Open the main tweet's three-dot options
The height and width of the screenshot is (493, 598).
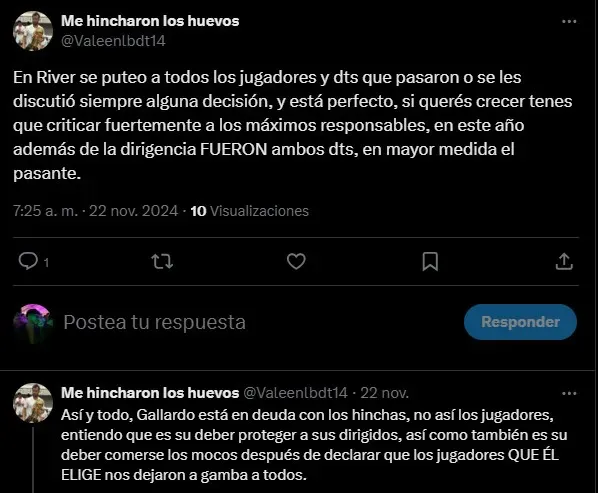[x=569, y=21]
